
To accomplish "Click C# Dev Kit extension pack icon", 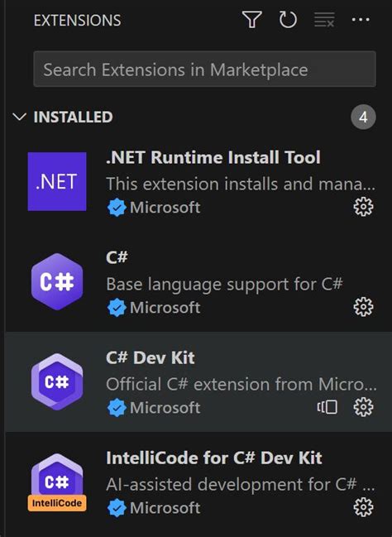I will (327, 407).
